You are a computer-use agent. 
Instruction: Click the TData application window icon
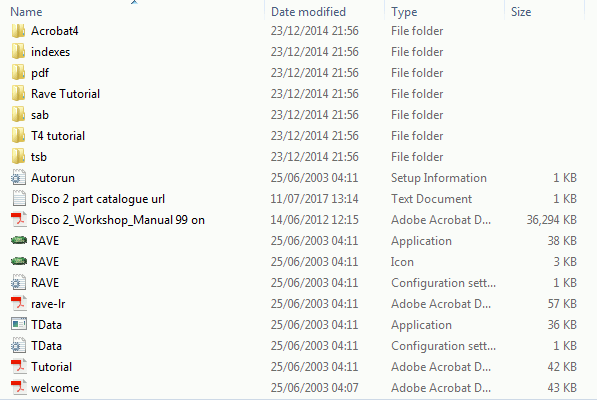pyautogui.click(x=18, y=324)
